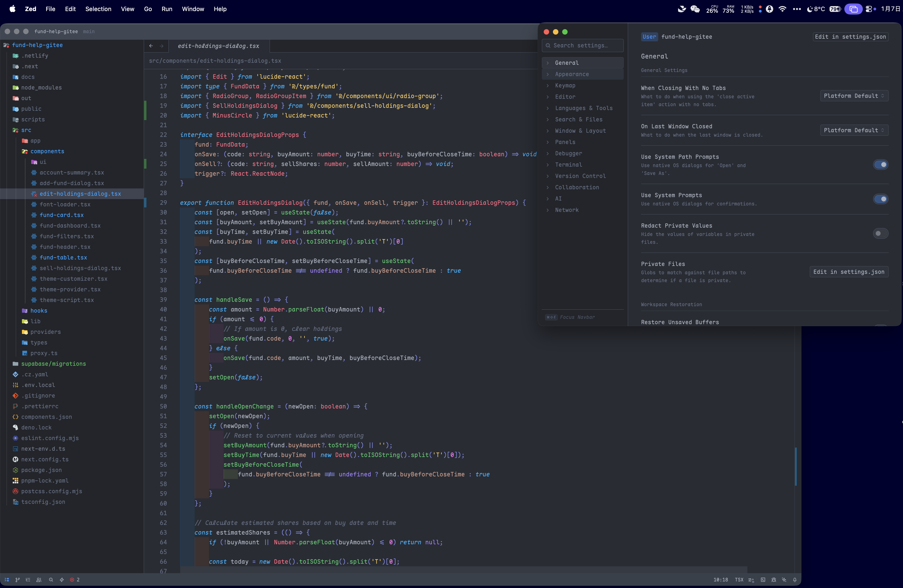Open When Closing With No Tabs dropdown
The image size is (903, 588).
pyautogui.click(x=854, y=96)
